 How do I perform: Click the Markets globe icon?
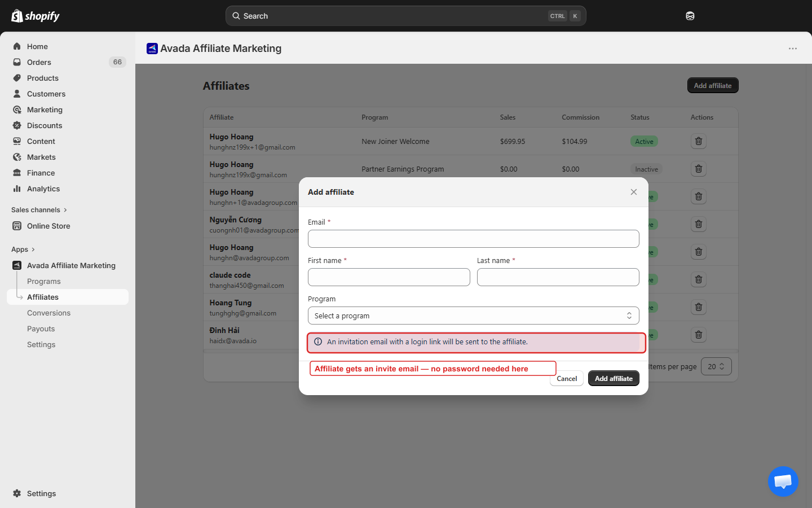click(x=17, y=157)
